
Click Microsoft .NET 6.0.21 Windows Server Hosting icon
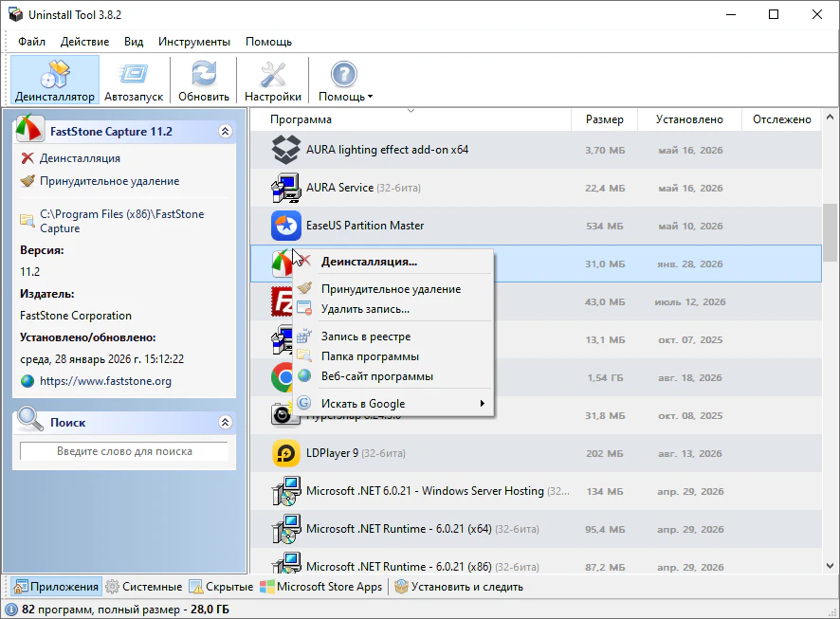[x=286, y=492]
